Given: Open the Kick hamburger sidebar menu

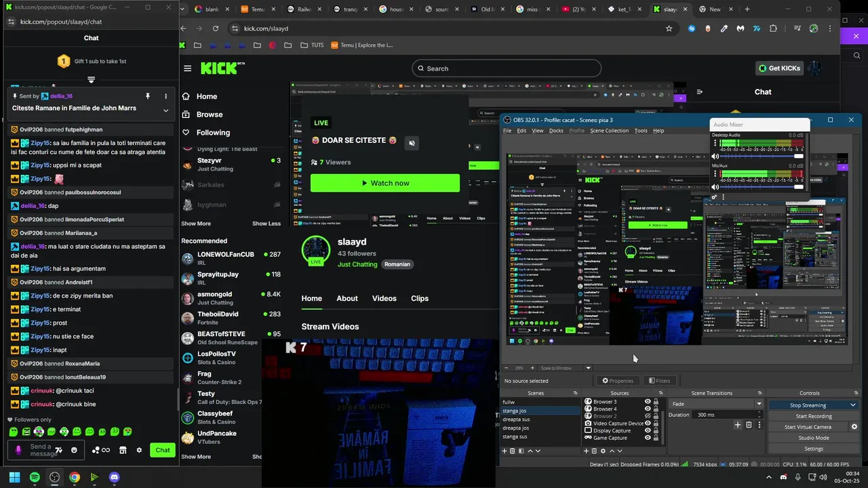Looking at the screenshot, I should pyautogui.click(x=187, y=68).
